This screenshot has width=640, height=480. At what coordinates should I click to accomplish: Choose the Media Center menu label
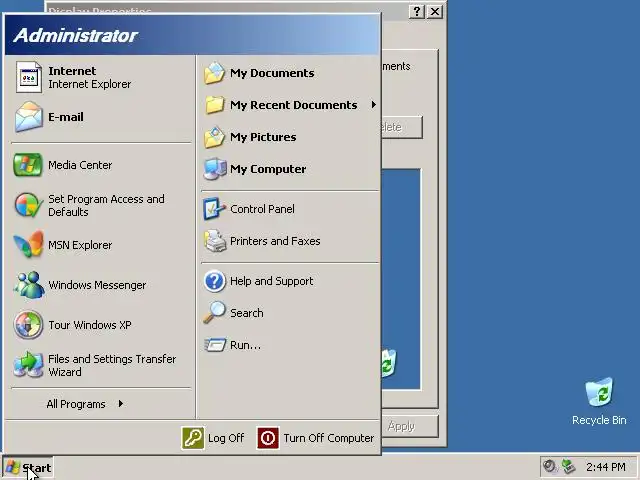80,165
